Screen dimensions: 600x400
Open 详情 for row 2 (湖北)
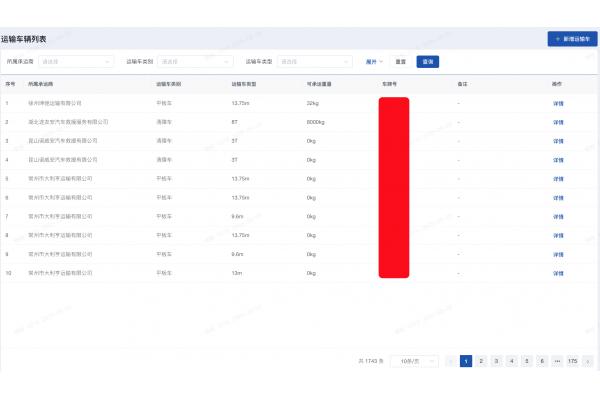pyautogui.click(x=558, y=122)
